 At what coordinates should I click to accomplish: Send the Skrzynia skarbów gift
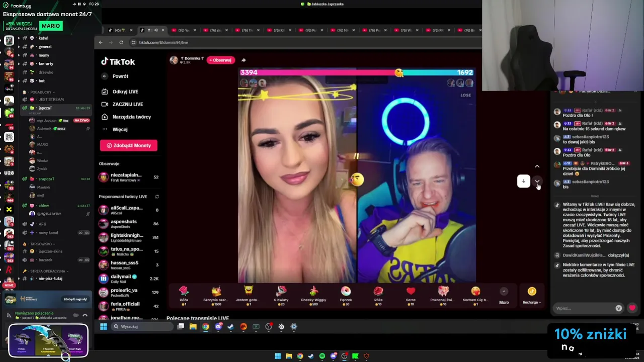point(216,296)
